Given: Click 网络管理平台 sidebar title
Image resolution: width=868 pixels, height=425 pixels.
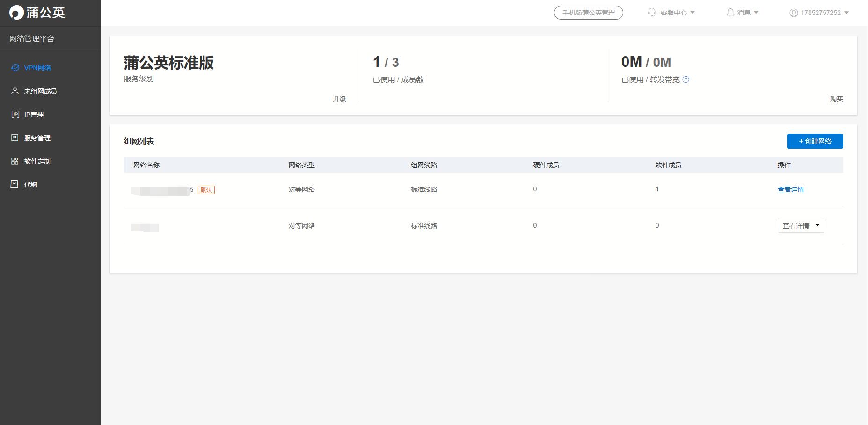Looking at the screenshot, I should pos(32,39).
